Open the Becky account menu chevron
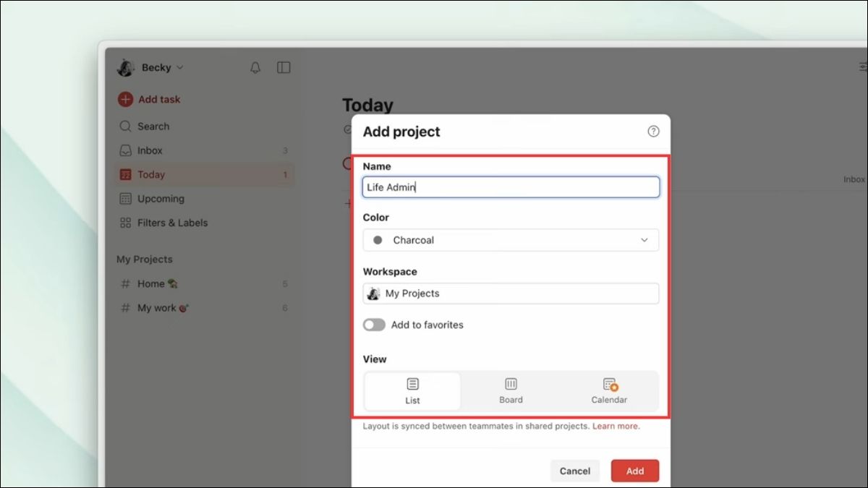This screenshot has height=488, width=868. pos(180,67)
